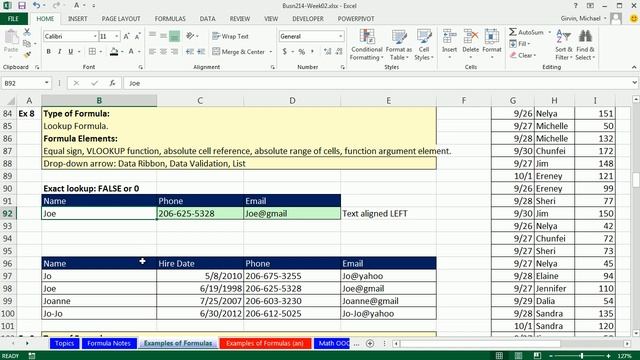Open Format as Table gallery

tap(399, 45)
